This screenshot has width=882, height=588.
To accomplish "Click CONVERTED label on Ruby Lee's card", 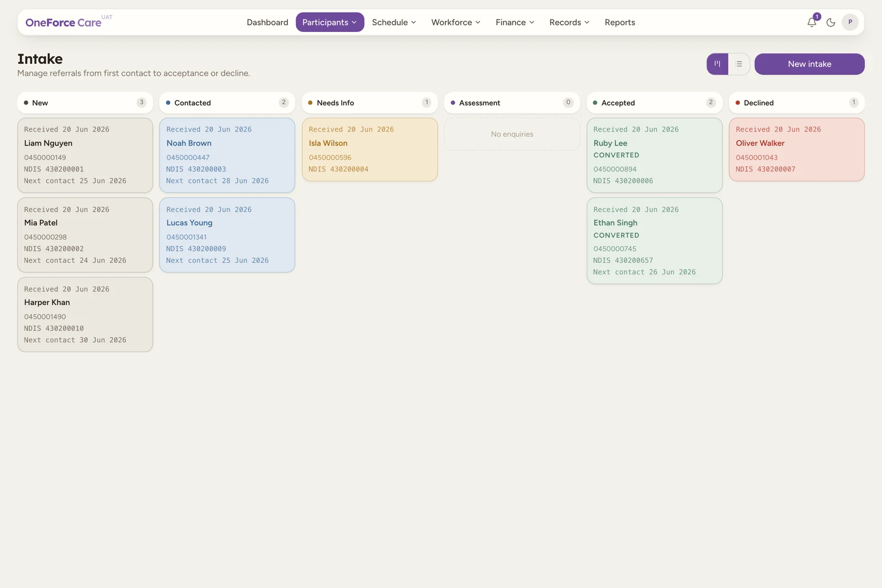I will 616,155.
